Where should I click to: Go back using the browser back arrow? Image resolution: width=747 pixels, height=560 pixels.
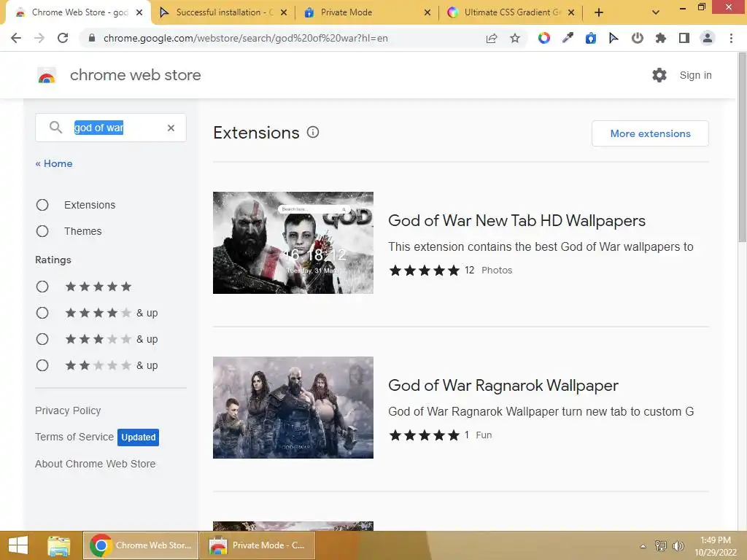click(16, 38)
